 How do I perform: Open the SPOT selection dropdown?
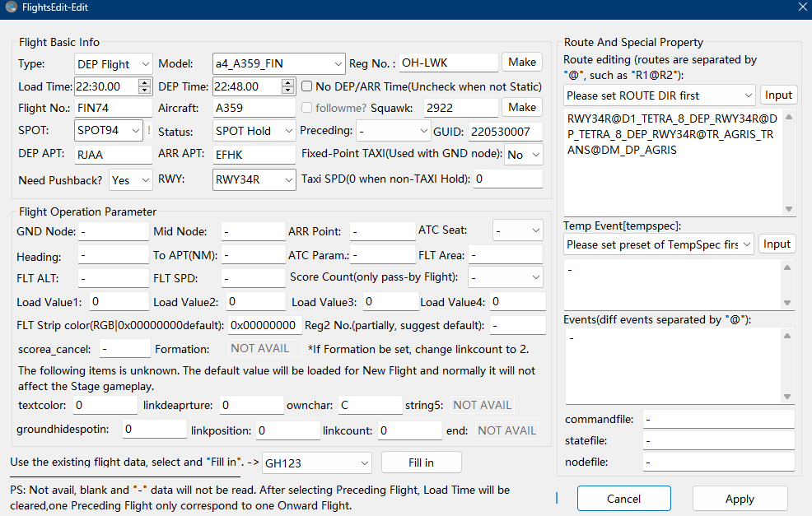tap(109, 130)
